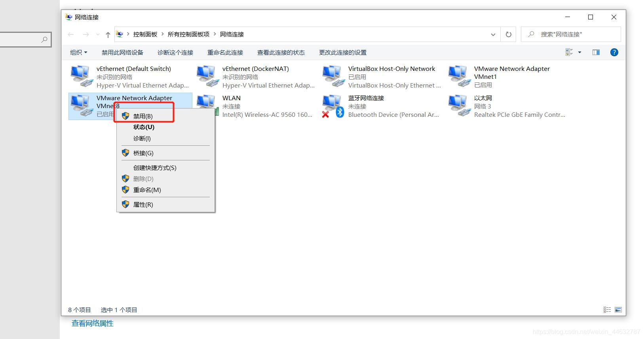Viewport: 644px width, 339px height.
Task: Select 创建快捷方式(S) in the context menu
Action: tap(166, 168)
